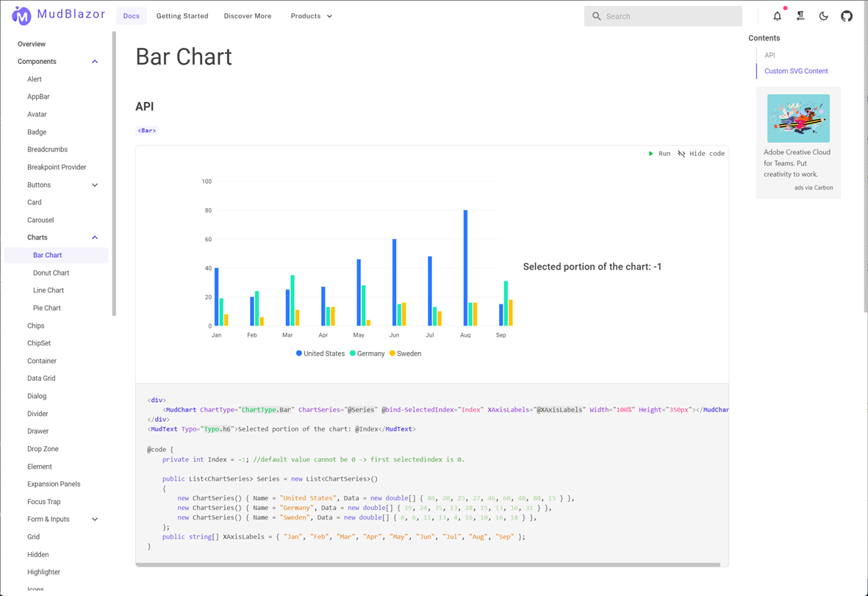Screen dimensions: 868x596
Task: Open the notifications bell
Action: tap(777, 16)
